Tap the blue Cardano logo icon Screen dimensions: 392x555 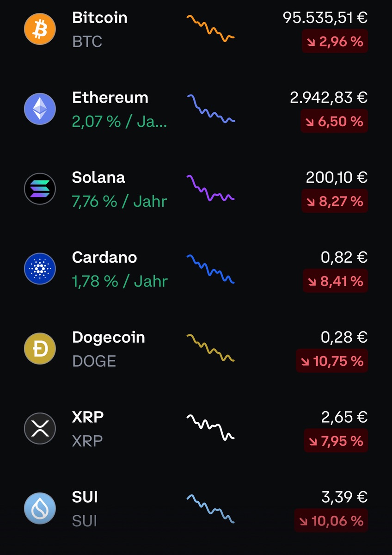[x=40, y=269]
